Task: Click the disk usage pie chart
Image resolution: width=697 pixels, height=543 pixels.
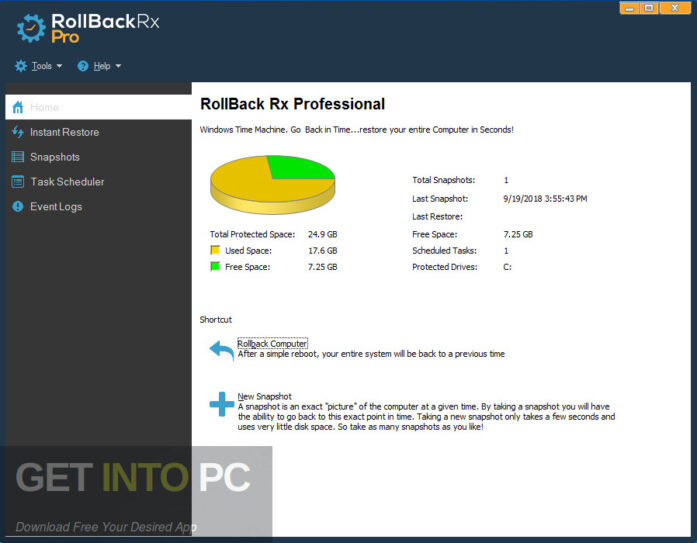Action: (x=272, y=184)
